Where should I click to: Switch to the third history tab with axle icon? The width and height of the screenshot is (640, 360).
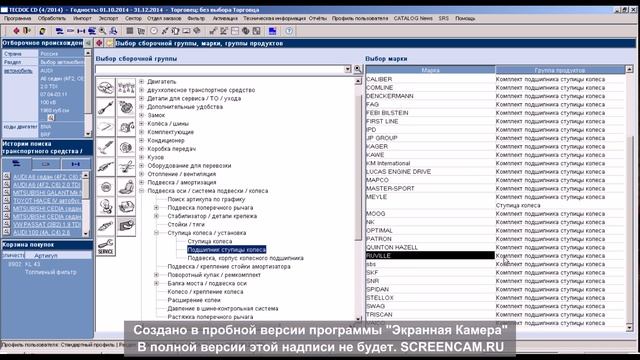coord(76,164)
